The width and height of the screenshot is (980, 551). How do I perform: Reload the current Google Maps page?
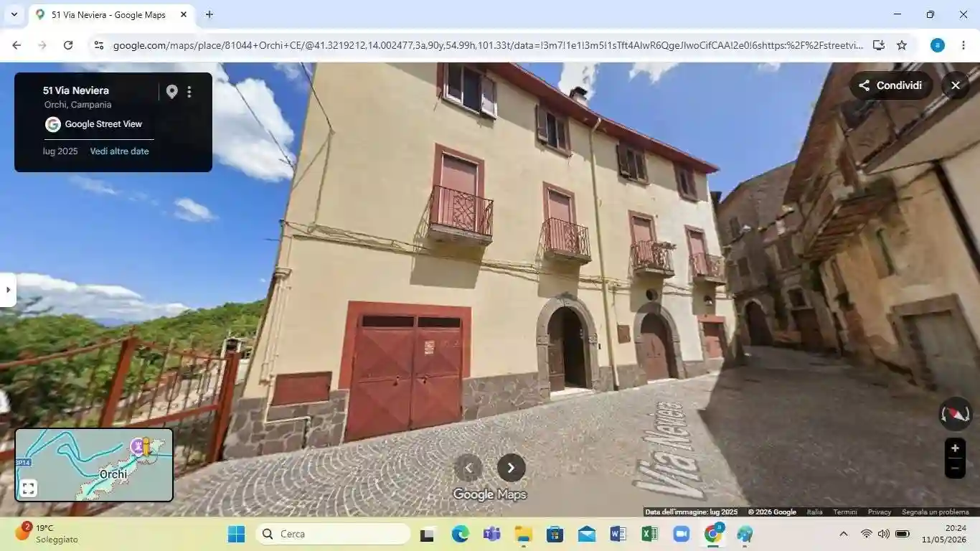coord(68,45)
